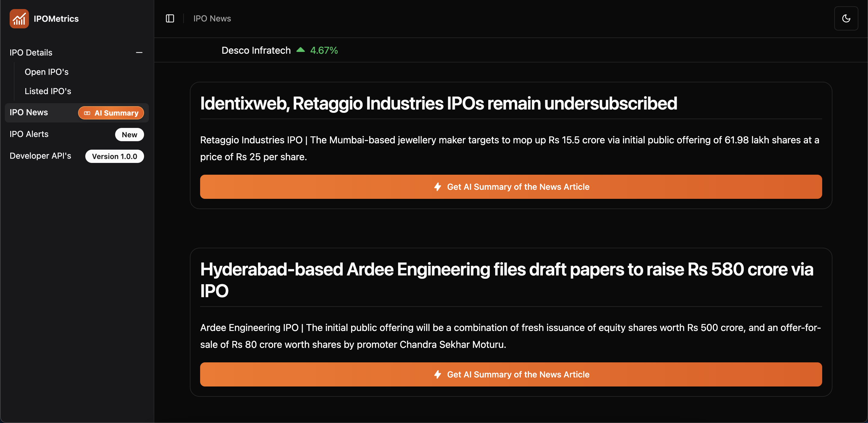Open the Ardee Engineering headline
The image size is (868, 423).
507,280
